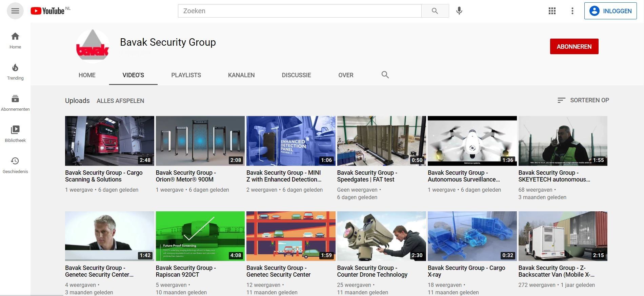Open the hamburger guide menu
The height and width of the screenshot is (296, 644).
tap(15, 11)
